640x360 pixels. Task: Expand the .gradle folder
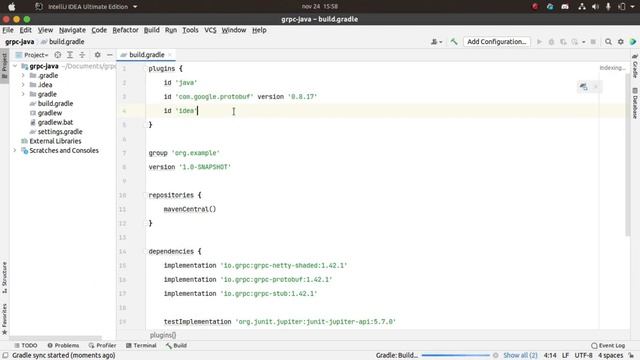tap(23, 76)
